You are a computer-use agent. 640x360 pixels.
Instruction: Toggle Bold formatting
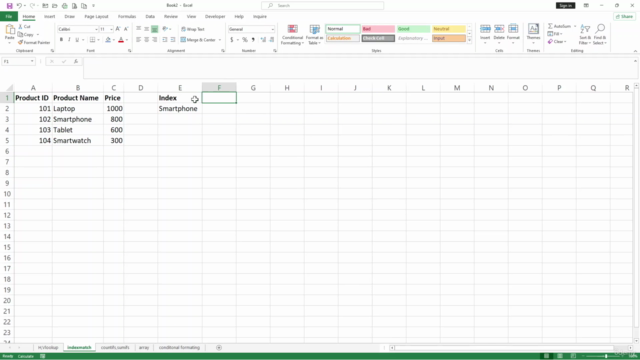click(x=61, y=40)
